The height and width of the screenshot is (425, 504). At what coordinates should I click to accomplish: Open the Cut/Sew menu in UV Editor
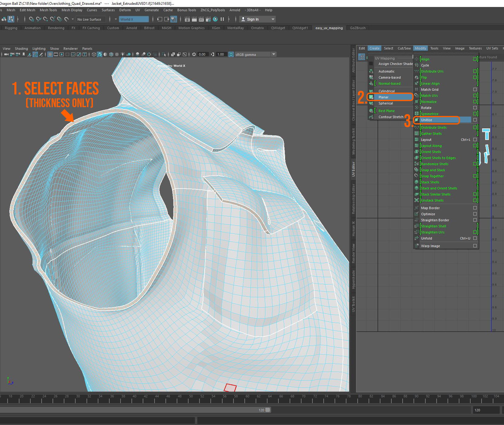pyautogui.click(x=404, y=48)
